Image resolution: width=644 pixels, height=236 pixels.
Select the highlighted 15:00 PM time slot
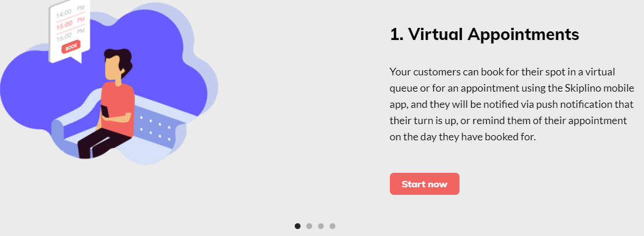[70, 22]
